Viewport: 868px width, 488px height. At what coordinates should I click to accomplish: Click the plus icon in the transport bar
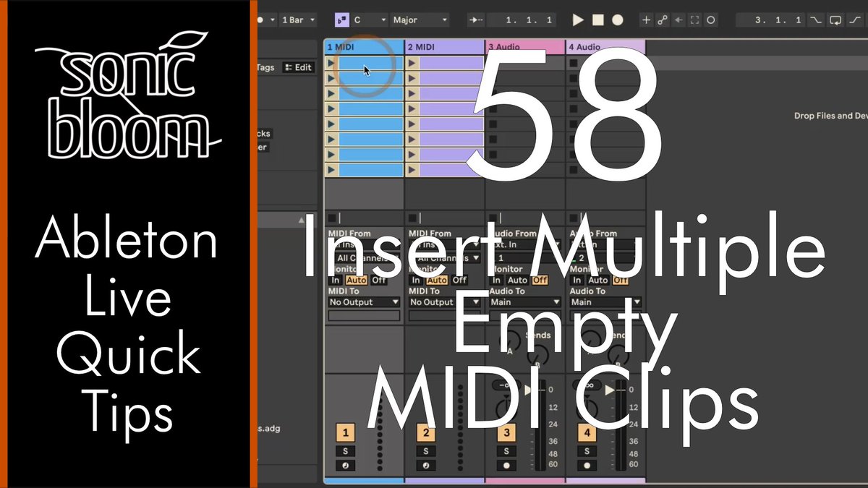[x=646, y=20]
